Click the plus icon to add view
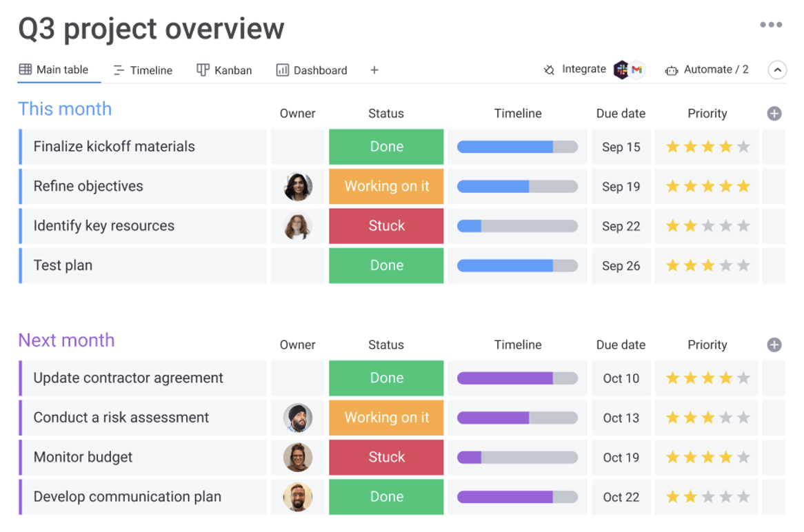 tap(374, 70)
